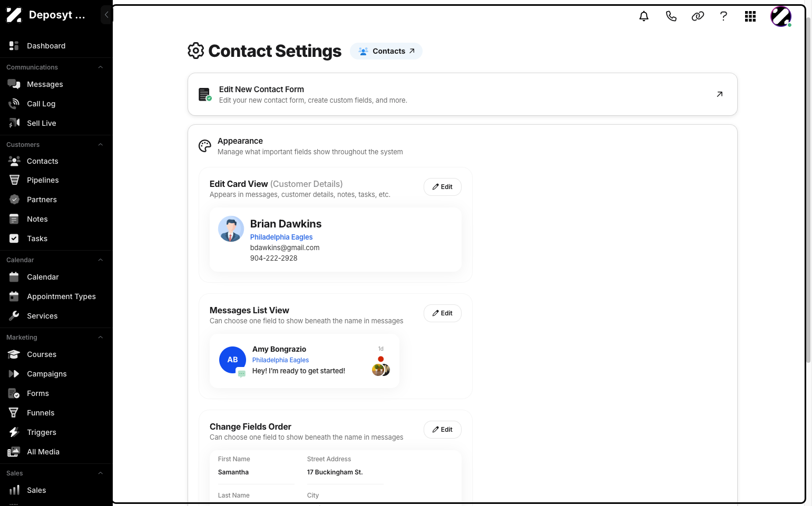Open Dashboard from the sidebar
This screenshot has width=812, height=506.
56,46
